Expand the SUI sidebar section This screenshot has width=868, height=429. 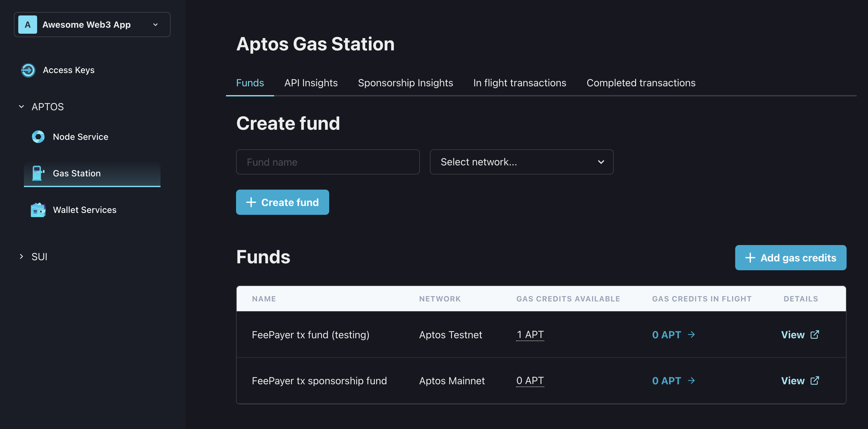pos(22,257)
